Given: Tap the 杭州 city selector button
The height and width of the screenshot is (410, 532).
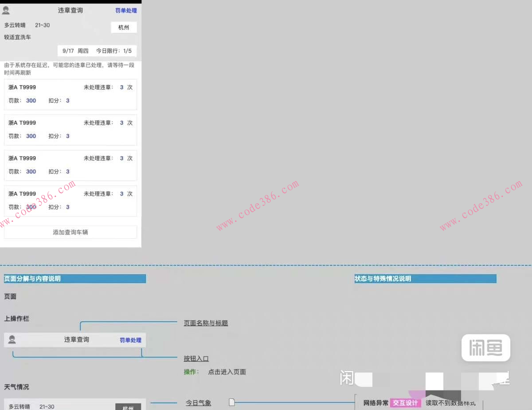Looking at the screenshot, I should pyautogui.click(x=124, y=27).
